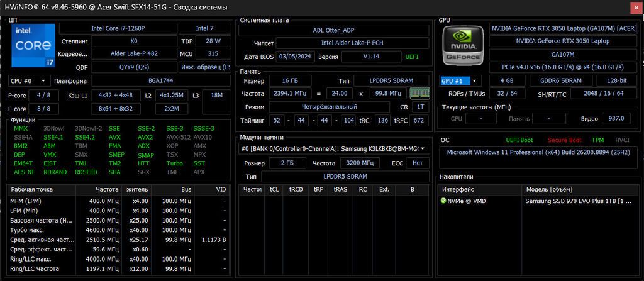
Task: Click the memory module chip icon
Action: pos(419,93)
